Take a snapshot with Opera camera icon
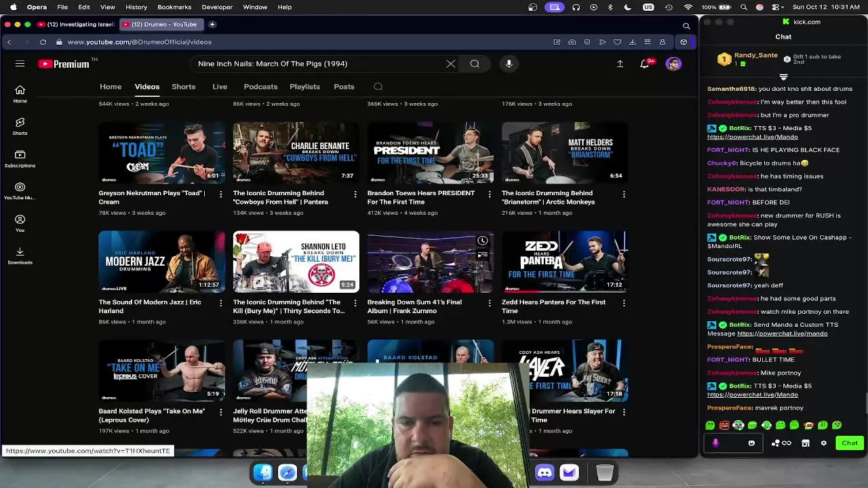The height and width of the screenshot is (488, 868). (572, 42)
